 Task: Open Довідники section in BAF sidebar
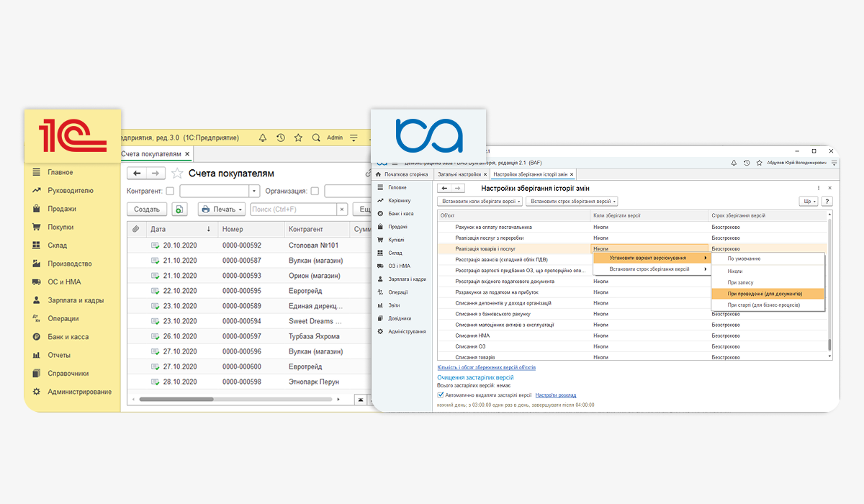pos(394,318)
